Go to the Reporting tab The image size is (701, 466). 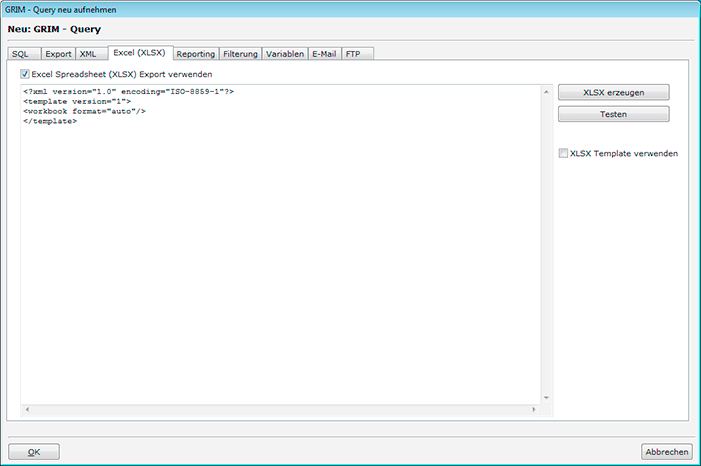pyautogui.click(x=195, y=54)
